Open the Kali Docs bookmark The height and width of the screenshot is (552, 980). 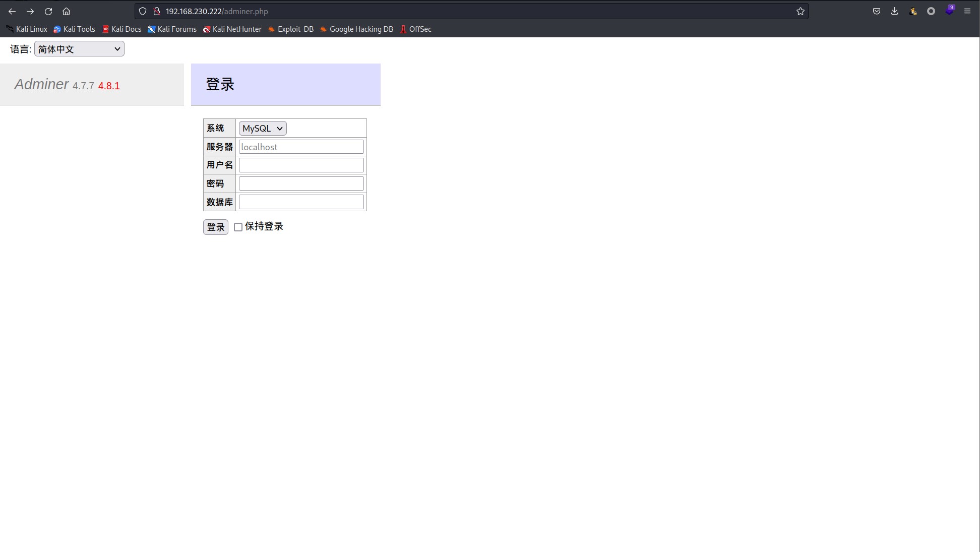tap(121, 29)
